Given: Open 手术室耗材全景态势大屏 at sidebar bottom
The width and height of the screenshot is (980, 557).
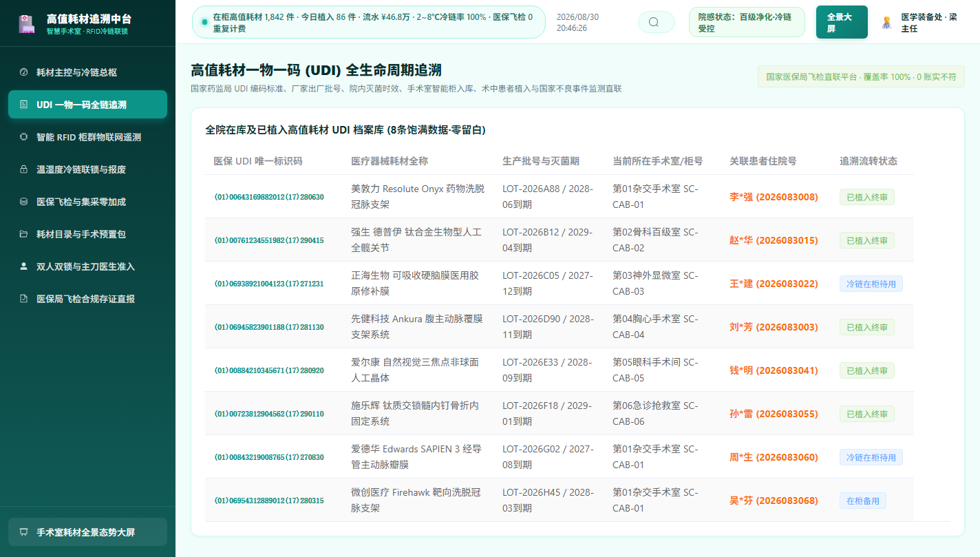Looking at the screenshot, I should [x=87, y=532].
